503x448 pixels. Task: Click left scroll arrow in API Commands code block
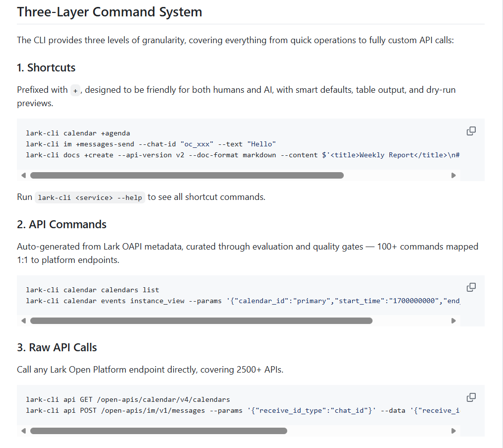click(23, 320)
